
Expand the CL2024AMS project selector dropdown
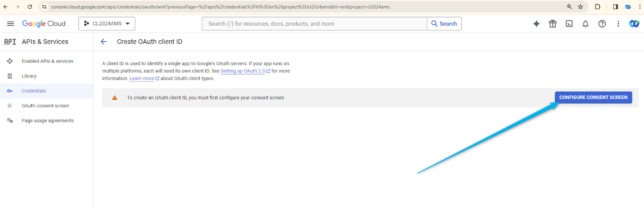coord(107,24)
